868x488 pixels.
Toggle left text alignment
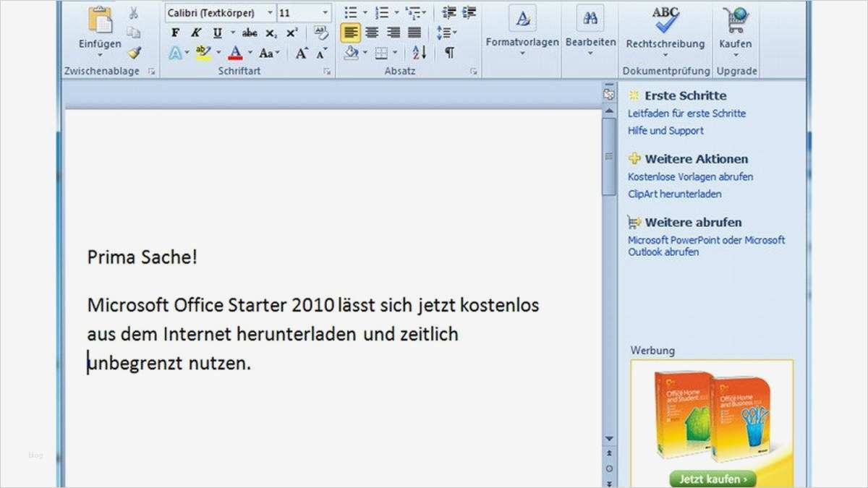(x=350, y=32)
